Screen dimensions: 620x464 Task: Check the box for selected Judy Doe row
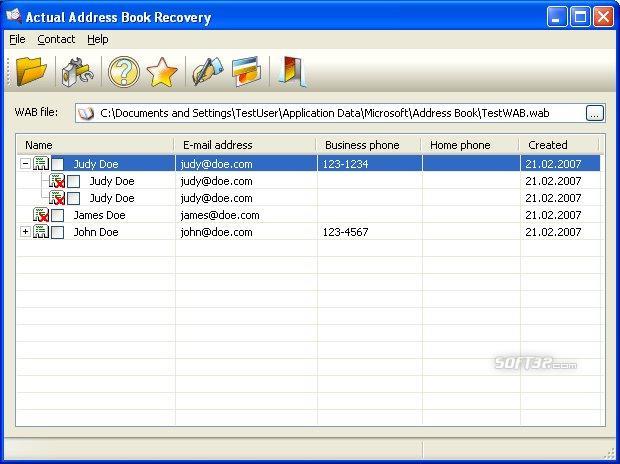pyautogui.click(x=58, y=164)
